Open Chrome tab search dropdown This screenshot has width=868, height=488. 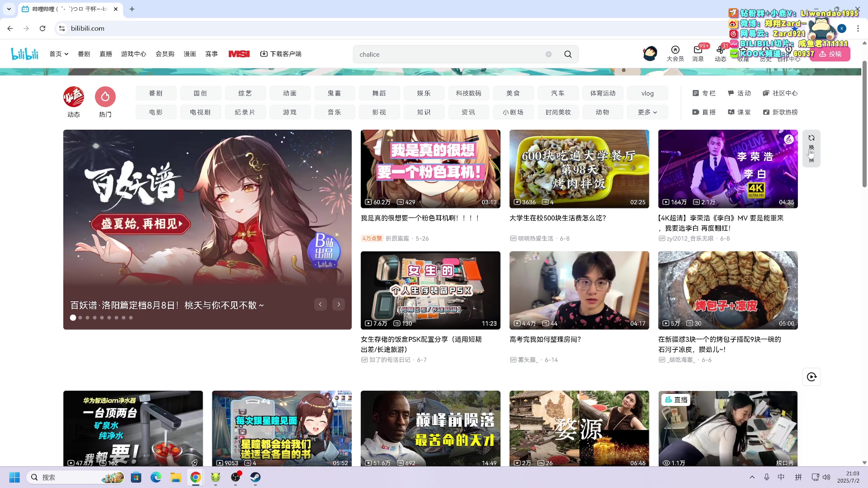pyautogui.click(x=9, y=9)
